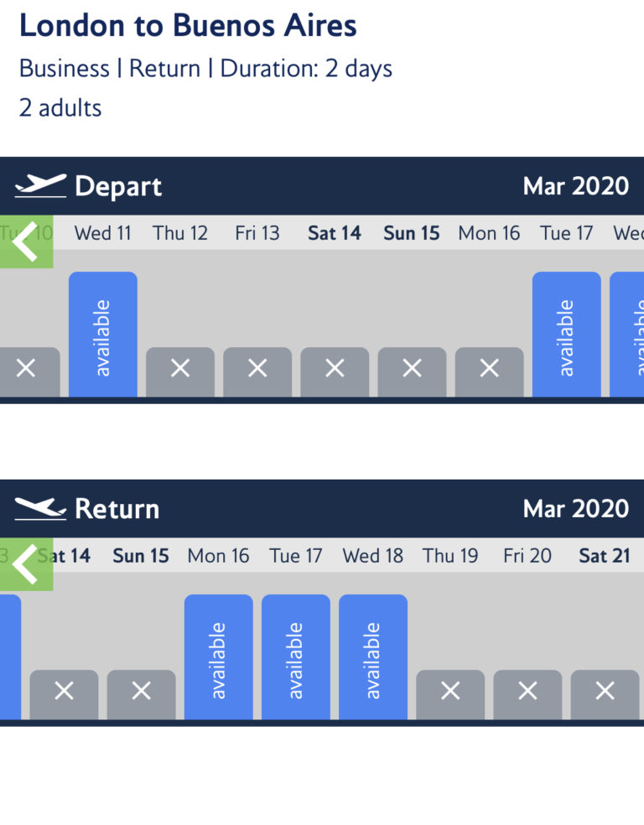Select the available departure on Wed 11

102,333
